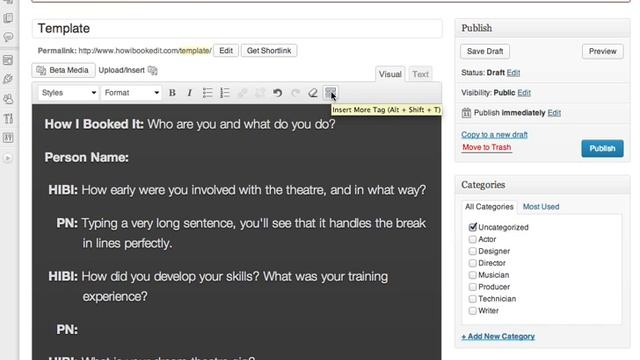Click the Categories panel heading
Viewport: 640px width, 360px height.
click(483, 185)
